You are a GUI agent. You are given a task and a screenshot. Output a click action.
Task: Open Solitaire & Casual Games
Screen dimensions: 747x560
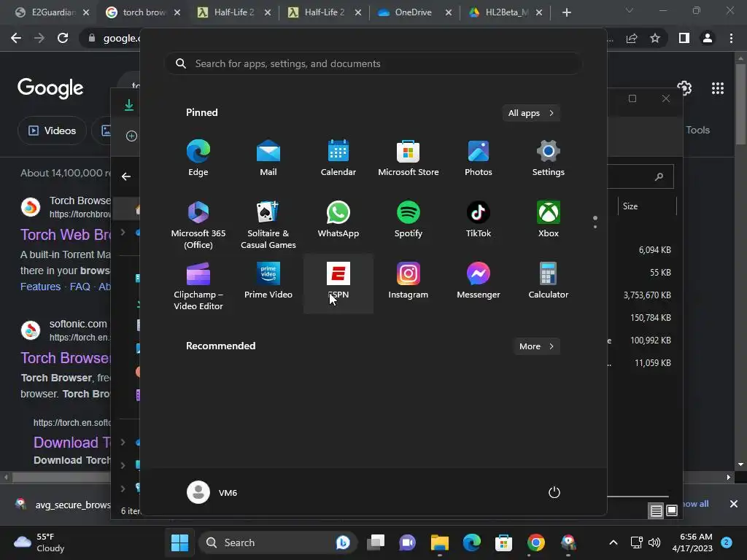(268, 225)
